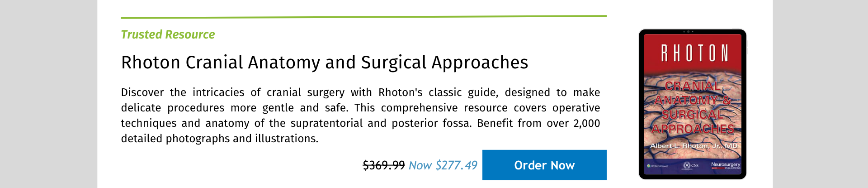Click the Albert L. Rhoton author name

(x=693, y=146)
